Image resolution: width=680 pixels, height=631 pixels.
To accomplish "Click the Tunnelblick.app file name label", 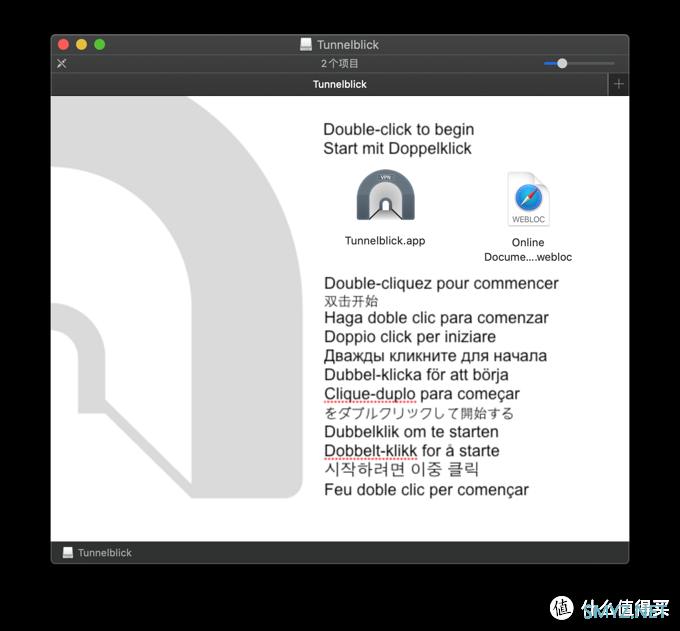I will [x=385, y=241].
